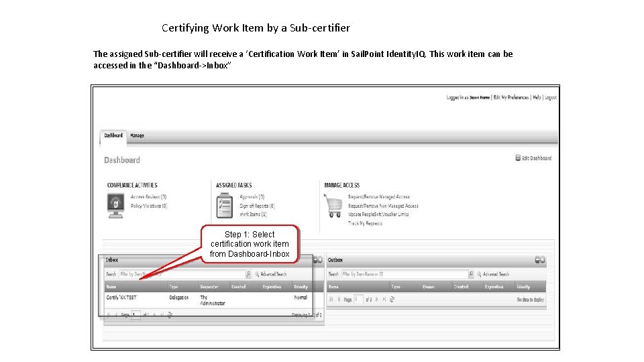Go to next Outbox page
The width and height of the screenshot is (644, 362).
(376, 300)
